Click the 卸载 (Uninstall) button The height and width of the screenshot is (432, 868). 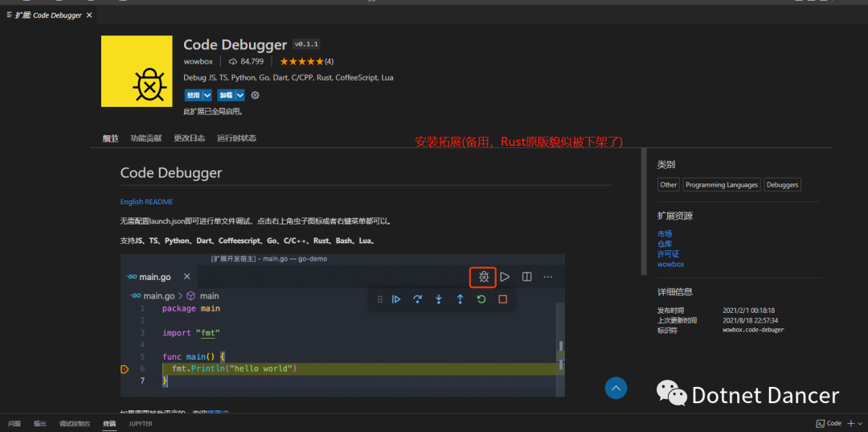point(225,95)
